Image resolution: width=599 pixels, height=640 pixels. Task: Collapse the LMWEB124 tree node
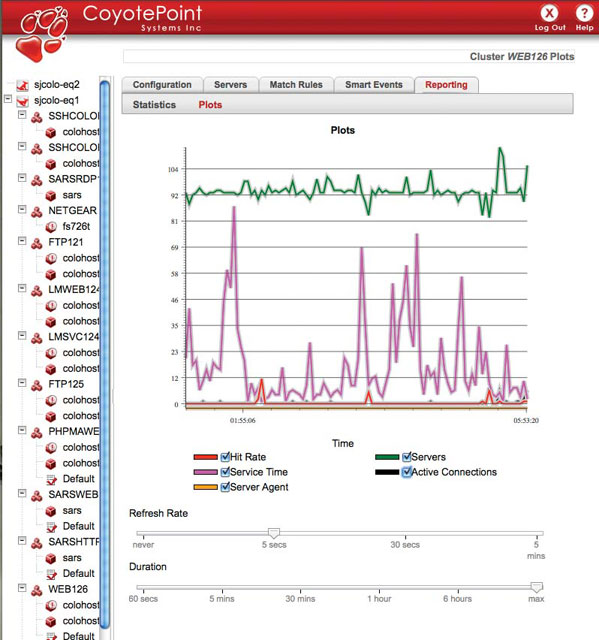(22, 288)
